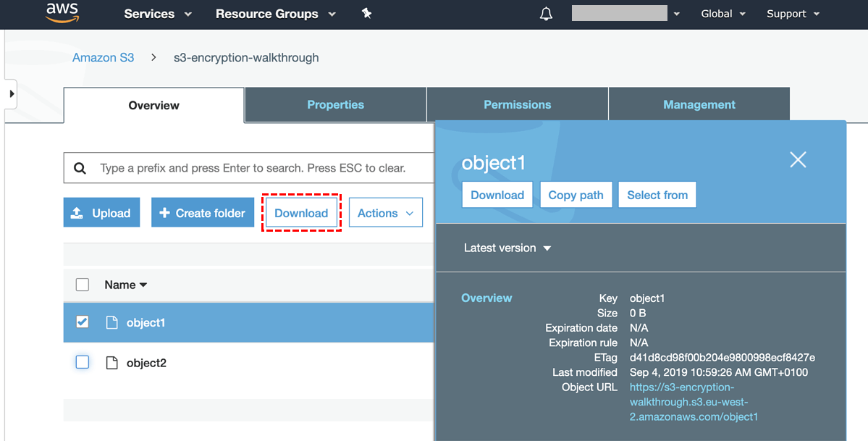
Task: Open the notifications bell
Action: pos(546,14)
